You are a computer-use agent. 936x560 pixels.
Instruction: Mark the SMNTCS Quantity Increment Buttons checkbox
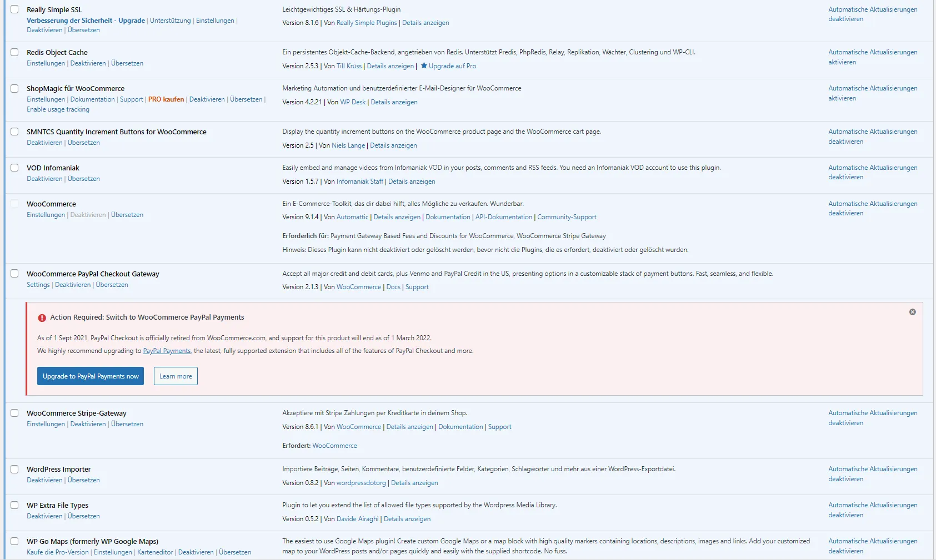point(14,132)
